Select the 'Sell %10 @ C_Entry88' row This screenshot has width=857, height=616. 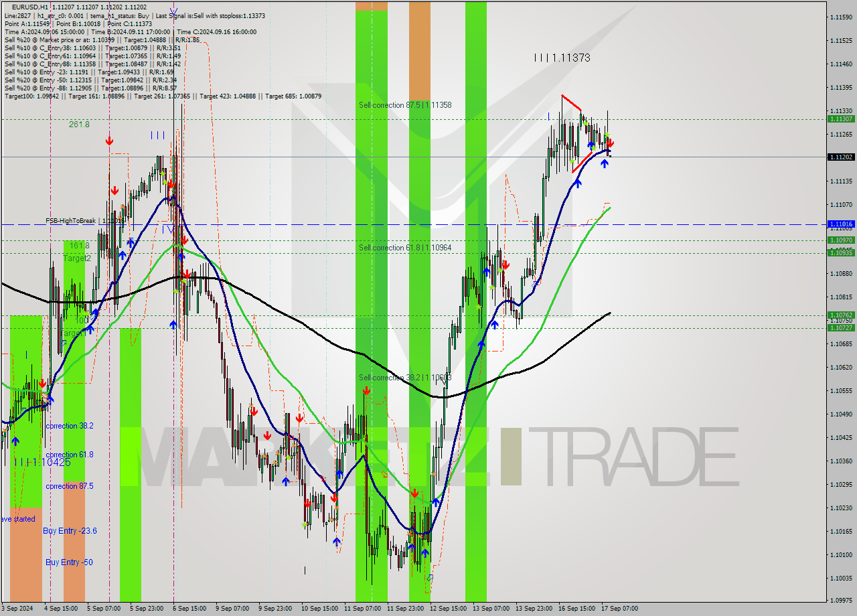tap(92, 64)
